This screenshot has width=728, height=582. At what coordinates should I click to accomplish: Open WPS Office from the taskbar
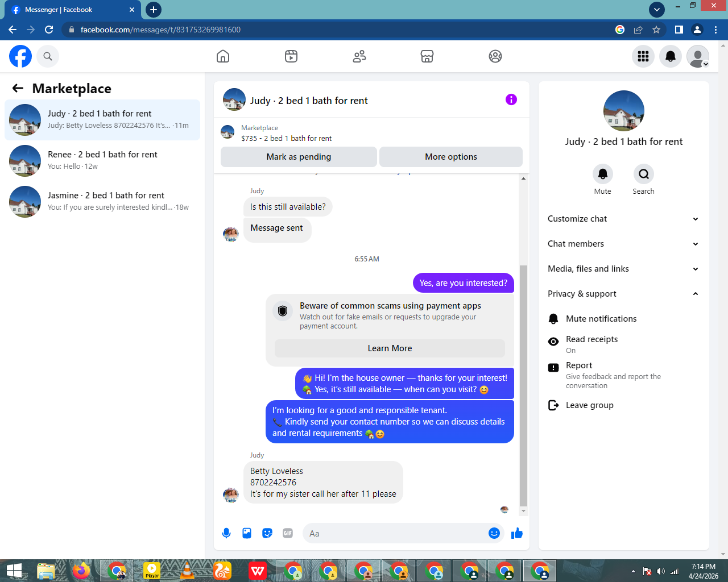coord(258,571)
